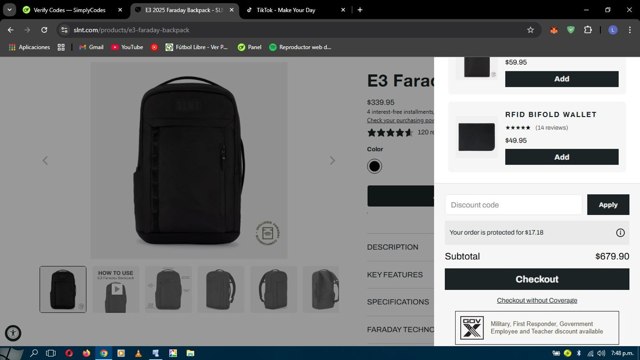Select the backpack dimensions thumbnail
Viewport: 640px width, 360px height.
pyautogui.click(x=168, y=289)
